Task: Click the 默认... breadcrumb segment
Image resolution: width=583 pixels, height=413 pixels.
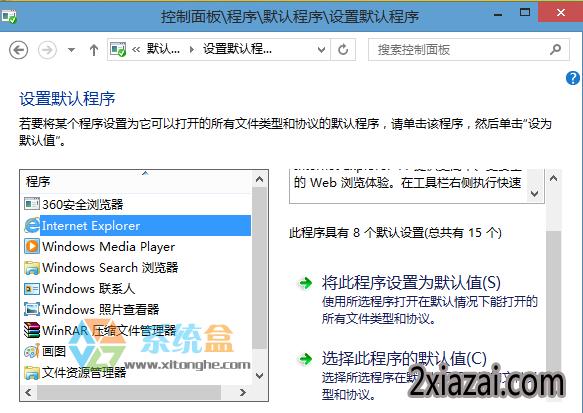Action: point(163,49)
